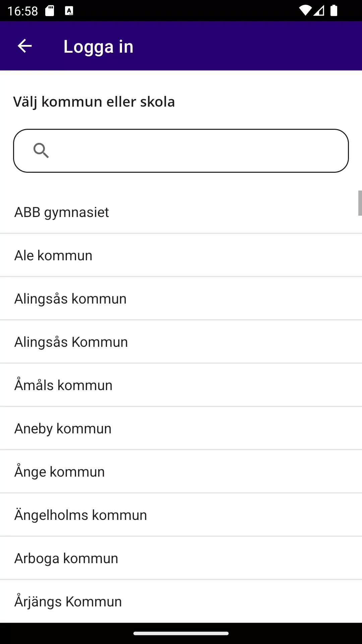362x644 pixels.
Task: Click the list scrollbar thumb
Action: [x=360, y=203]
